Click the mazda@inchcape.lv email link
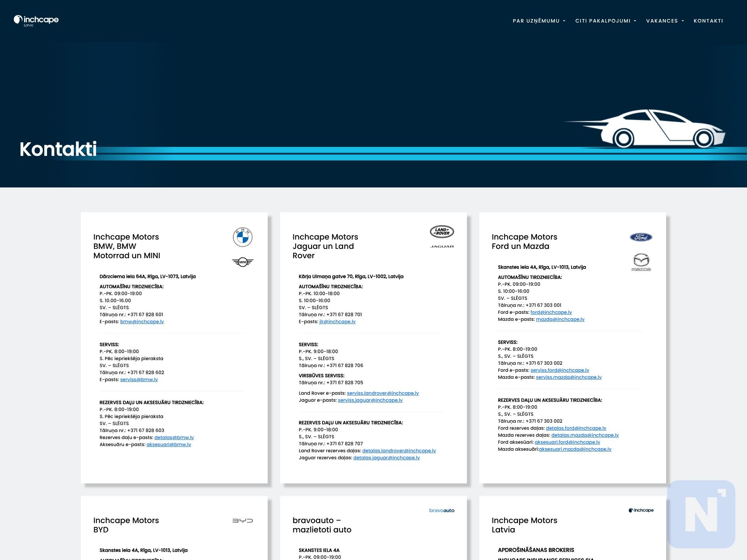747x560 pixels. click(x=560, y=319)
